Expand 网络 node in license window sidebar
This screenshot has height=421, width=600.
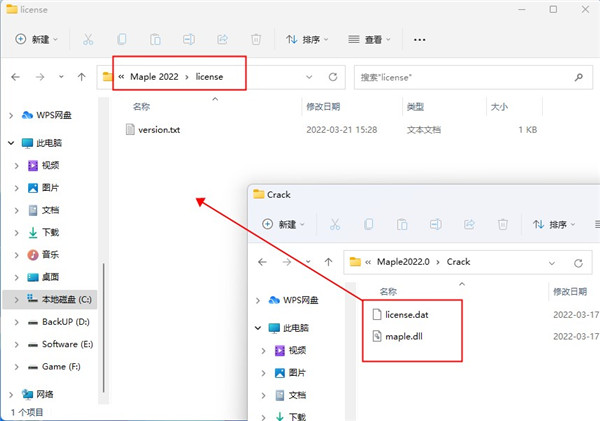[11, 394]
